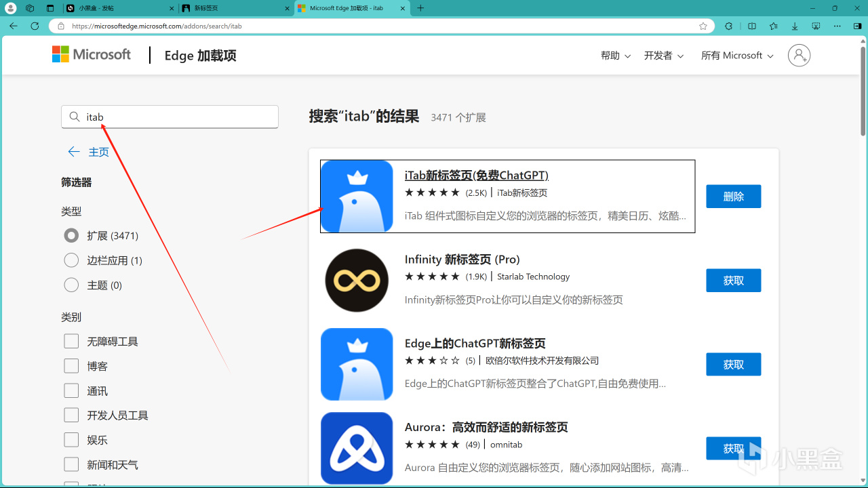
Task: Add this page to favorites star
Action: tap(703, 26)
